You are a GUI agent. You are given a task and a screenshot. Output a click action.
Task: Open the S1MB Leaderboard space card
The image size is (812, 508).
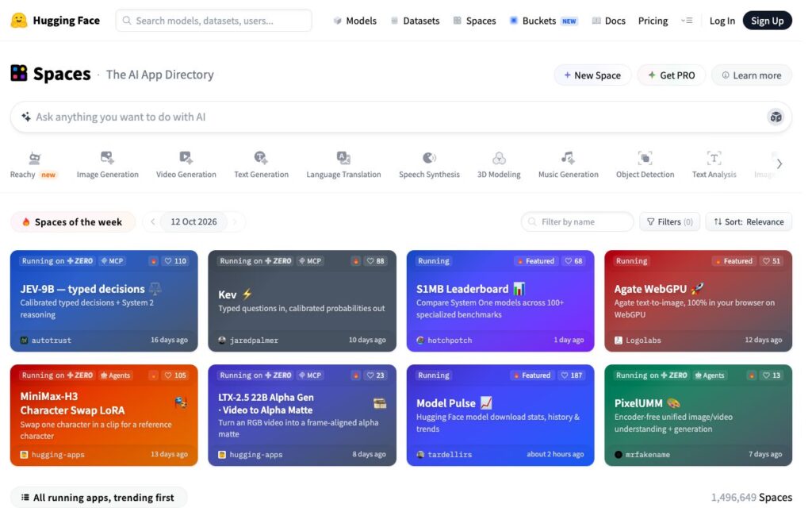coord(500,301)
